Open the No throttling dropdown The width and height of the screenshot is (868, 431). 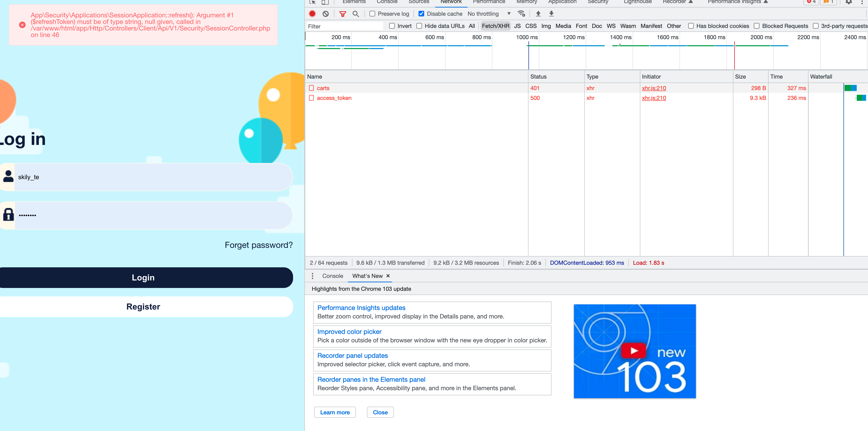489,14
